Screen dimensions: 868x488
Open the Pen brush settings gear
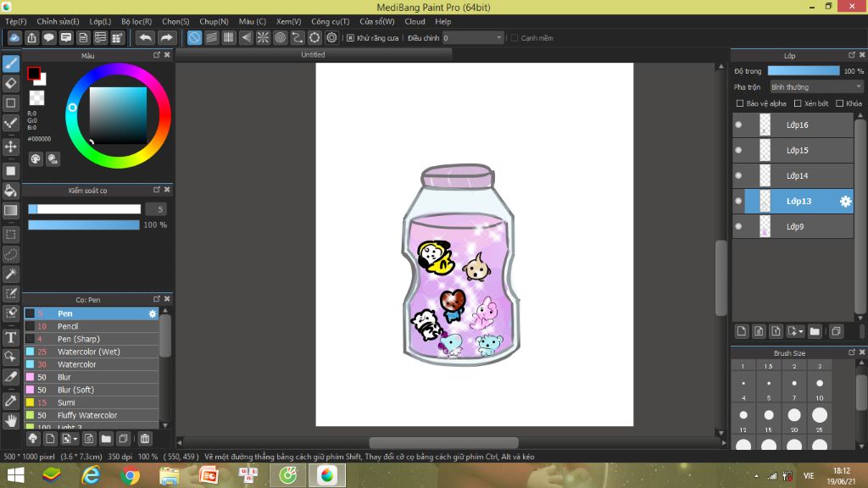pos(153,313)
